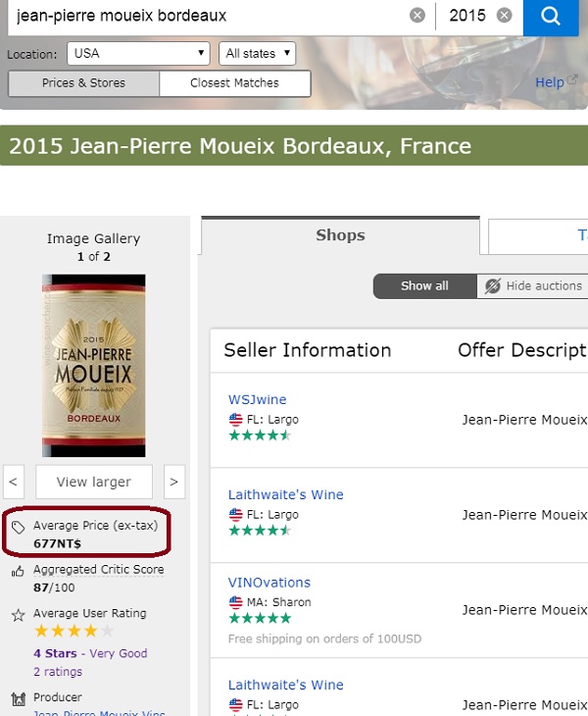Open the Shops tab
Image resolution: width=588 pixels, height=716 pixels.
coord(340,235)
